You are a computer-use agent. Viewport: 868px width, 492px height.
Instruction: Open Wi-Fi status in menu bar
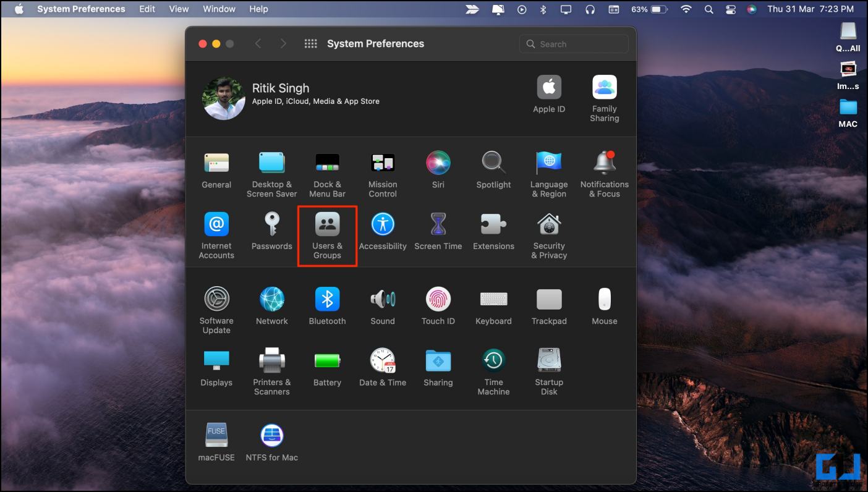[686, 9]
